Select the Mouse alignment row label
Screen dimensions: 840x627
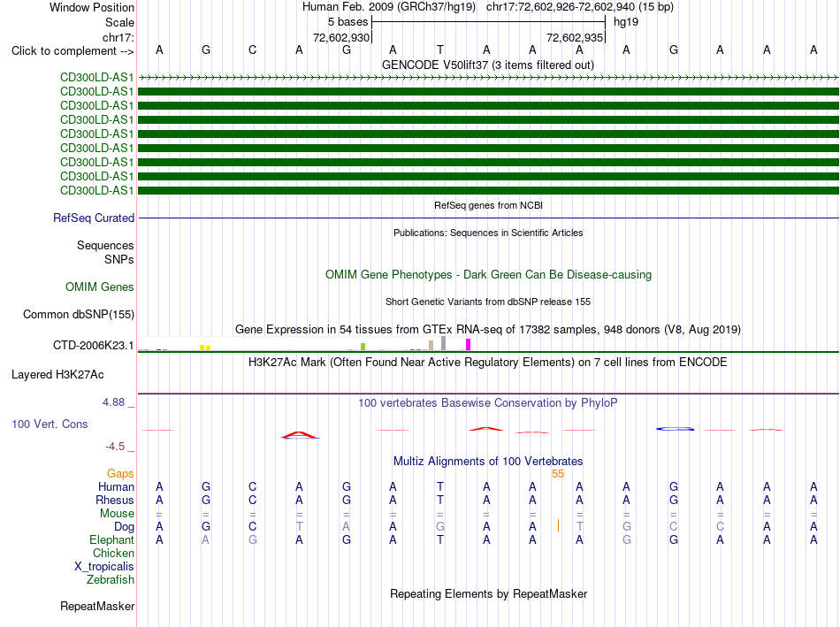click(117, 514)
